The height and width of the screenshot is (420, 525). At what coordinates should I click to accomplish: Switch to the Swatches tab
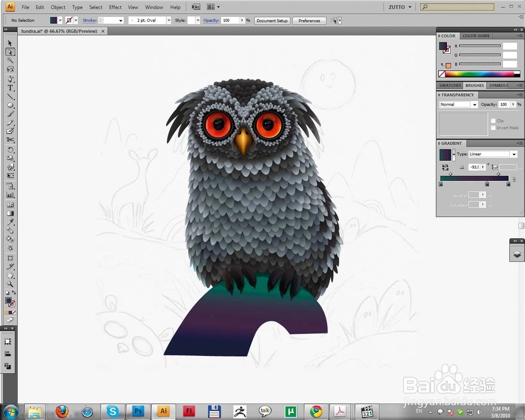pyautogui.click(x=450, y=86)
